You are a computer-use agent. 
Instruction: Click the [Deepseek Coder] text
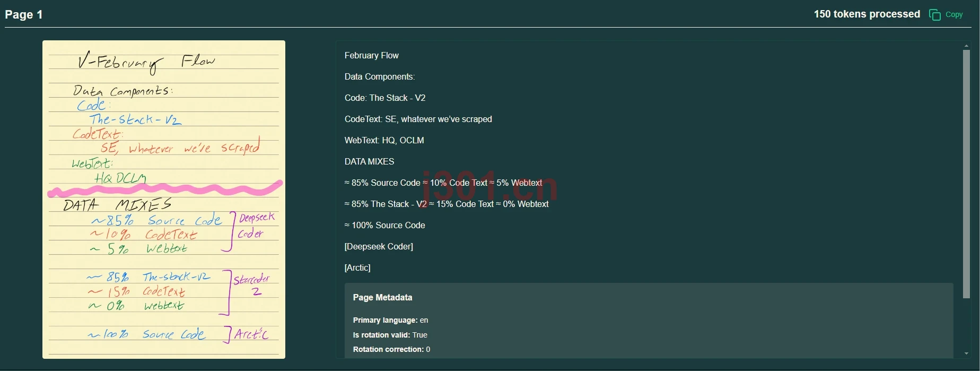pyautogui.click(x=379, y=247)
